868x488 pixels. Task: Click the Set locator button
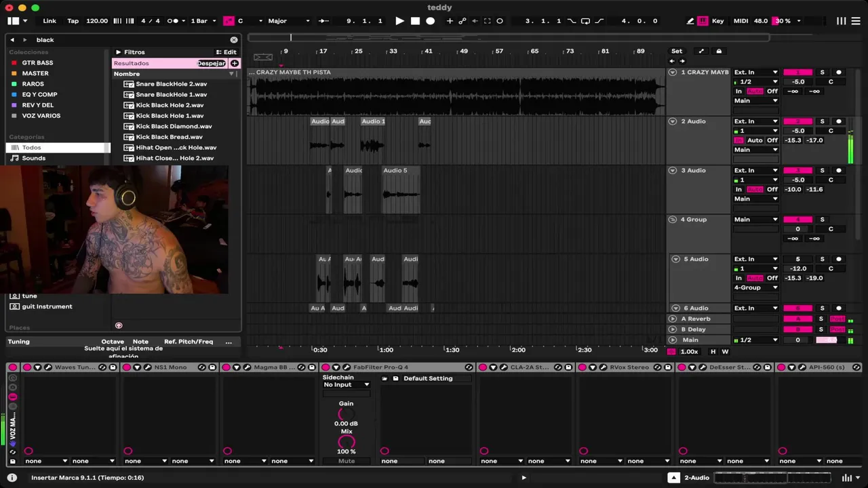tap(677, 51)
